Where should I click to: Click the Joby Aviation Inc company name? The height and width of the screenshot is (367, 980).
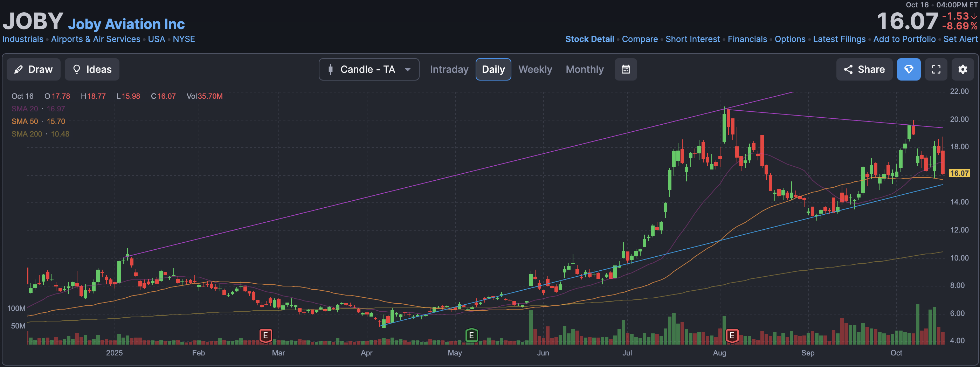[x=126, y=24]
